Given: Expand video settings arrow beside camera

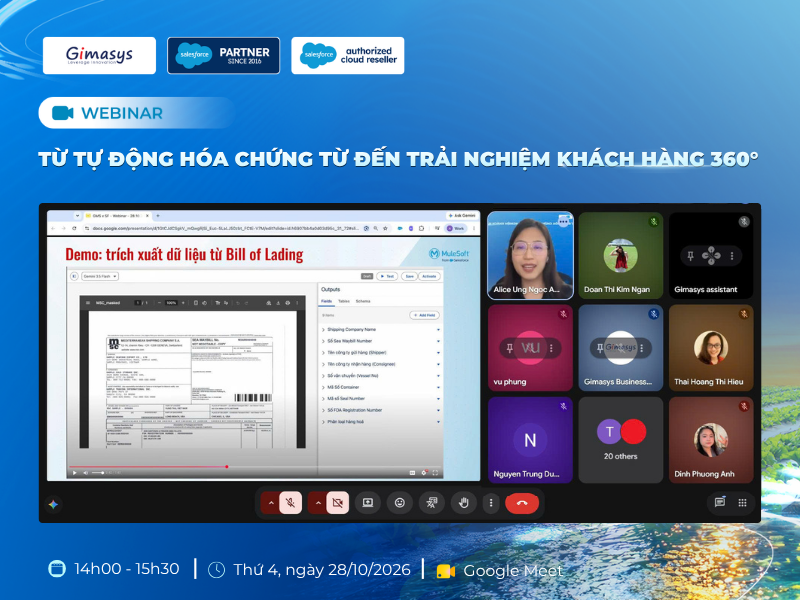Looking at the screenshot, I should 318,503.
